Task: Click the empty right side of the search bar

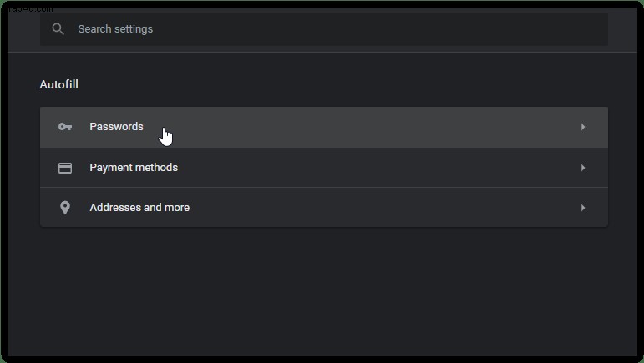Action: click(411, 29)
